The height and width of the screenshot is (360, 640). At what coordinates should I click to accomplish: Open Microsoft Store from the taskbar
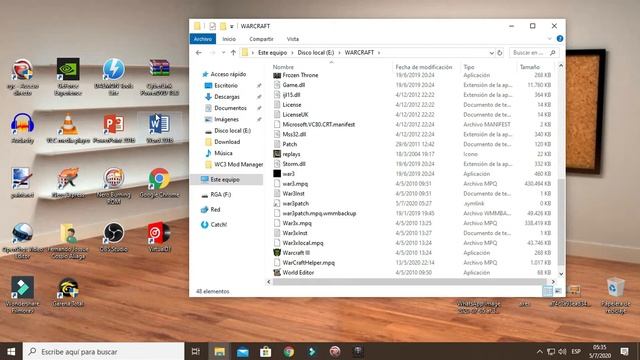pyautogui.click(x=266, y=351)
